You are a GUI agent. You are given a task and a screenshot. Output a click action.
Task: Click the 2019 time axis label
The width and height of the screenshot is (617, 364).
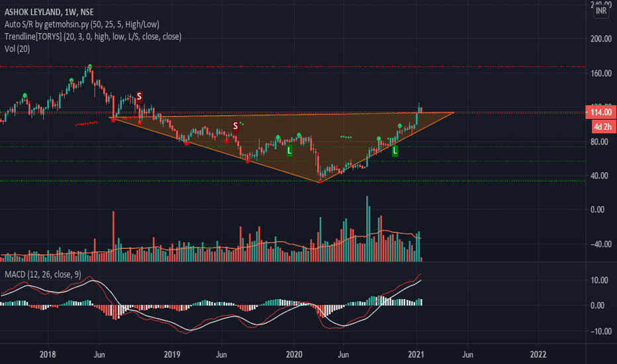(x=172, y=355)
